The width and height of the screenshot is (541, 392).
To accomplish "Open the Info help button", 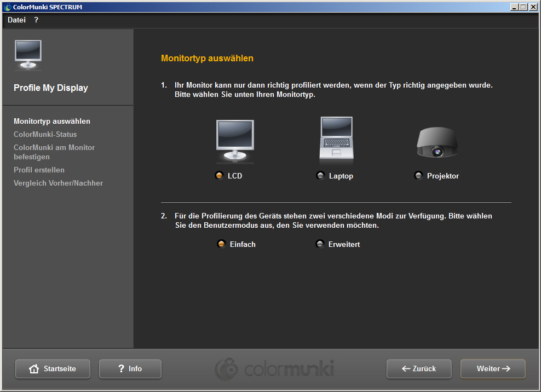I will click(130, 368).
